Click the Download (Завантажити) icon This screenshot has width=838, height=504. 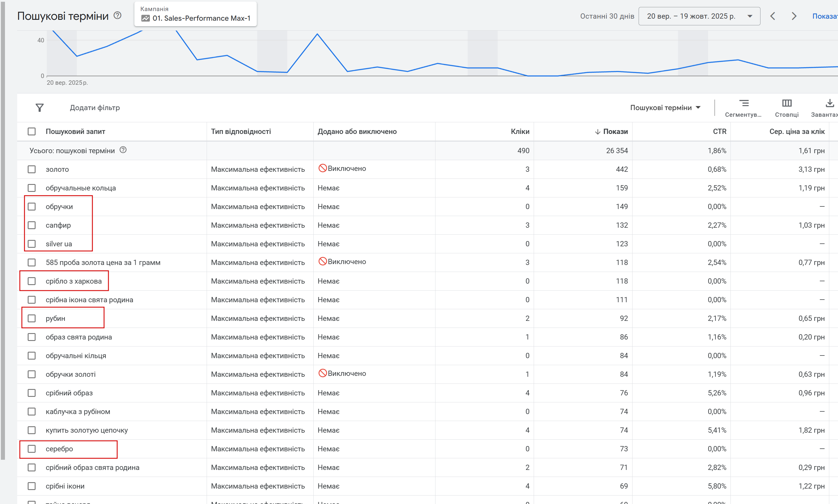click(x=830, y=103)
